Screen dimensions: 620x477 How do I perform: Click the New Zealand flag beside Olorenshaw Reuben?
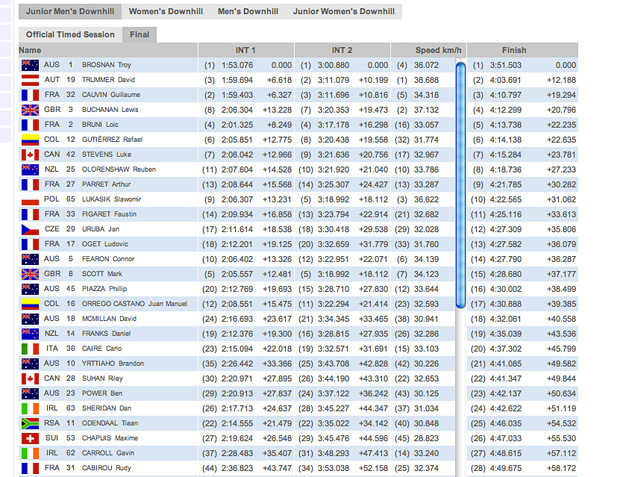[x=29, y=170]
